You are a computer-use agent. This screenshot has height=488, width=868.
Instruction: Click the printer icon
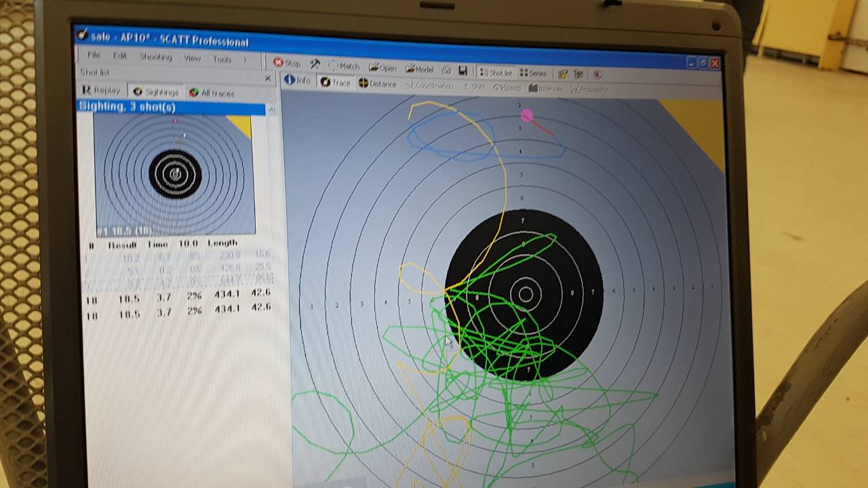pos(447,70)
